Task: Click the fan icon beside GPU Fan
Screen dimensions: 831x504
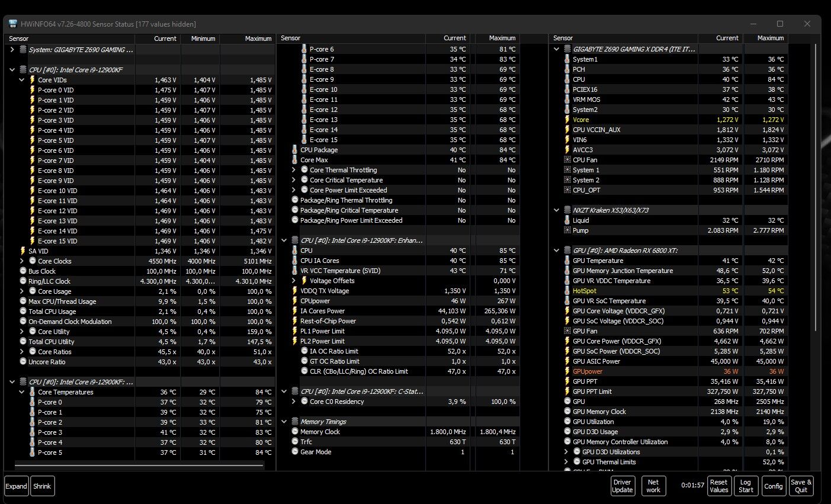Action: [567, 331]
